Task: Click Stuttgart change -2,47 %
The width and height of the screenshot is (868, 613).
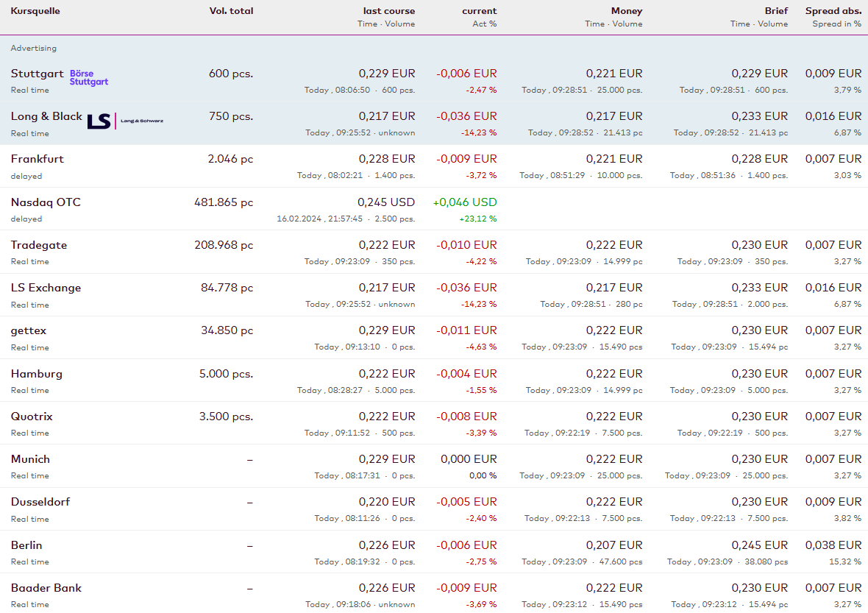Action: [x=481, y=90]
